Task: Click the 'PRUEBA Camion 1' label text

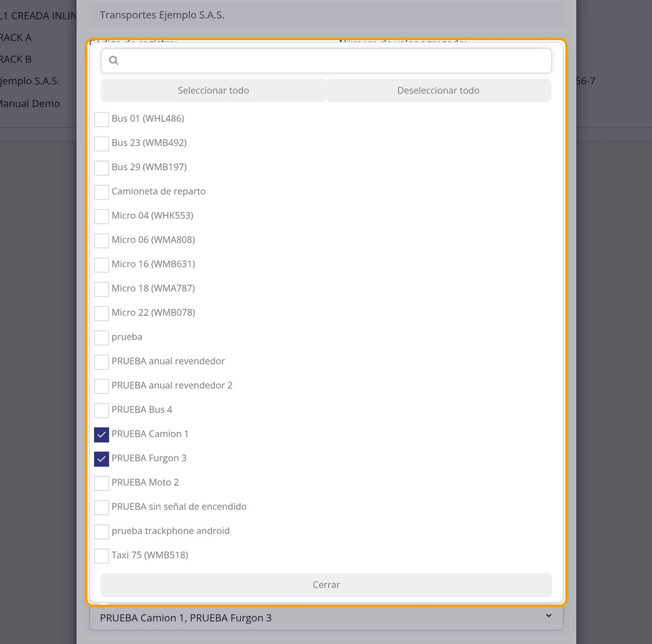Action: 150,434
